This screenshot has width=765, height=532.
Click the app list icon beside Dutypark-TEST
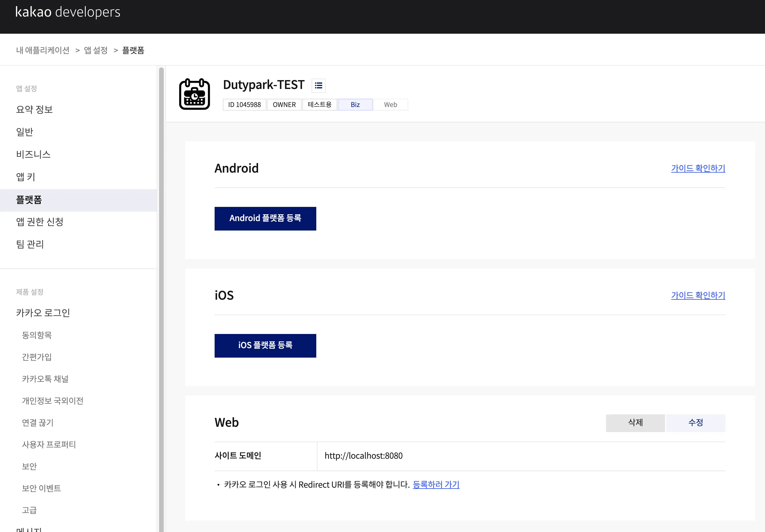(x=318, y=86)
